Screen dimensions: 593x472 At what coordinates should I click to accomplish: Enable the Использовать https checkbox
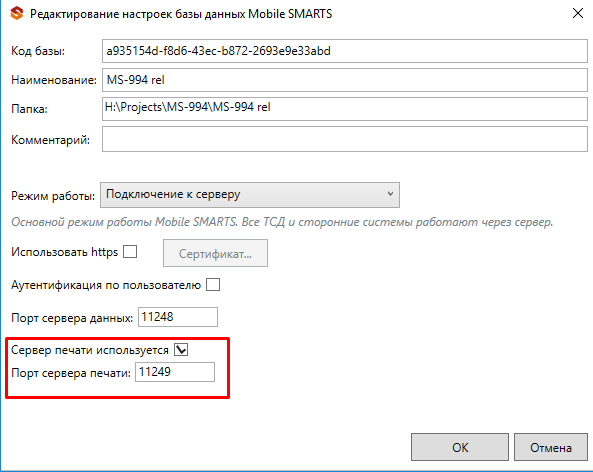(130, 252)
